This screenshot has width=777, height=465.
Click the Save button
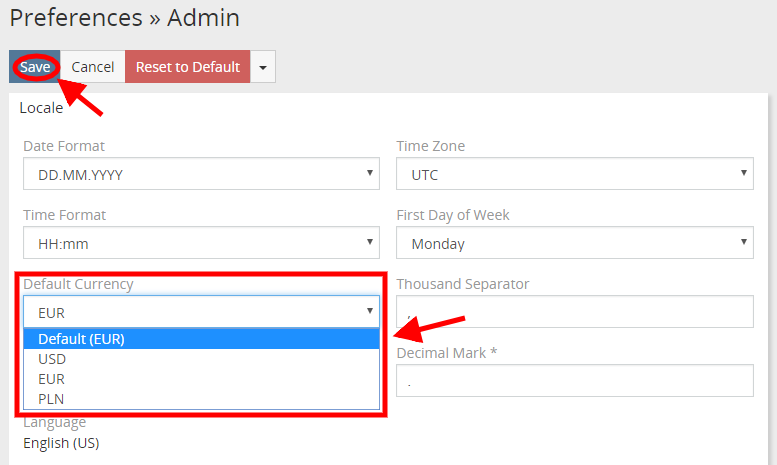(35, 66)
